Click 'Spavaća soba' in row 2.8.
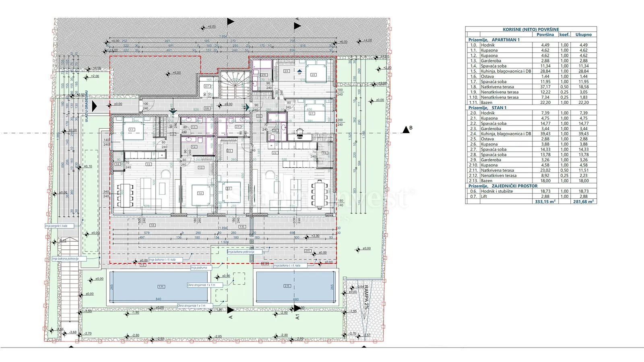 493,154
